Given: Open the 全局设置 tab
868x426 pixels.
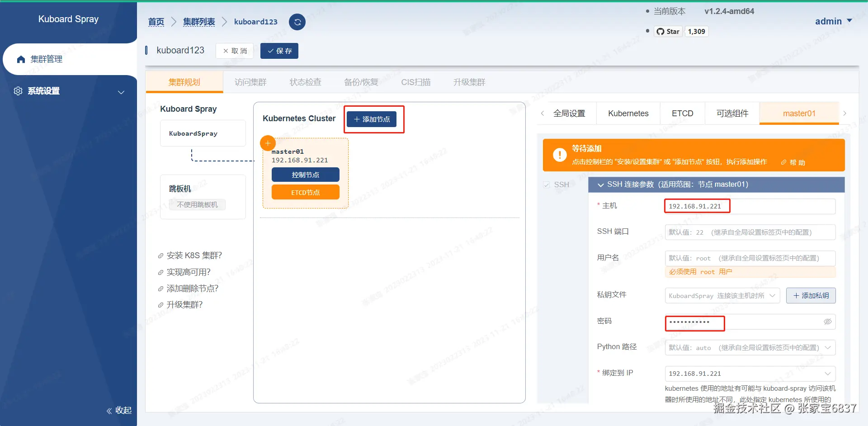Looking at the screenshot, I should point(569,114).
